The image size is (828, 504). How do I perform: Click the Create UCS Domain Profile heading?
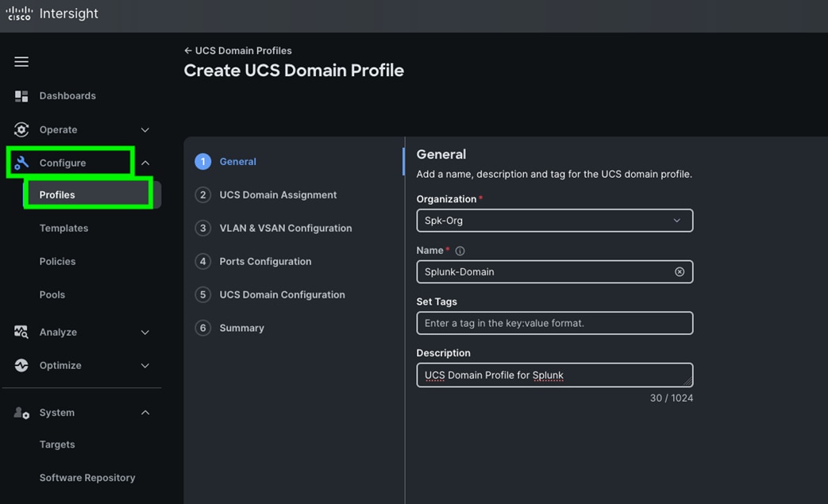[294, 71]
